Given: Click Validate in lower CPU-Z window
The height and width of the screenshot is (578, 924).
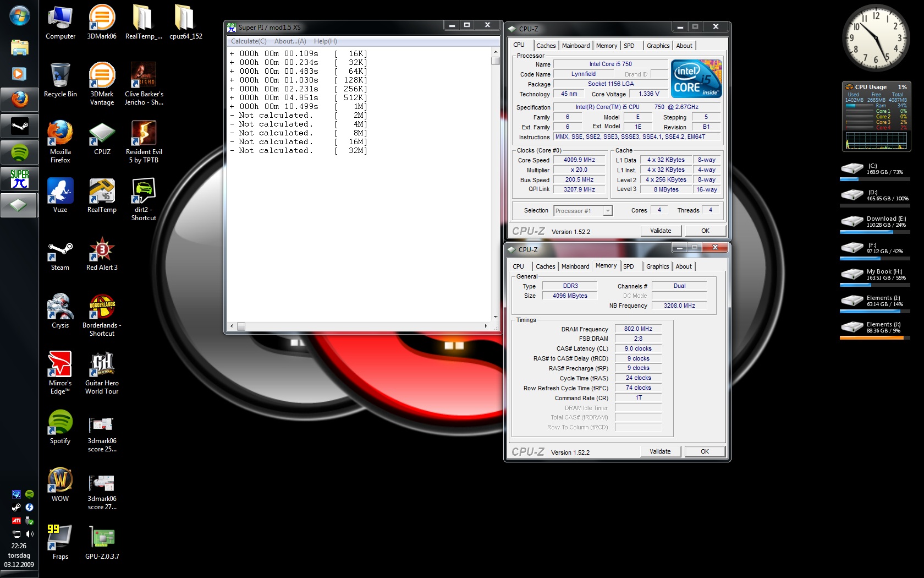Looking at the screenshot, I should pyautogui.click(x=660, y=451).
